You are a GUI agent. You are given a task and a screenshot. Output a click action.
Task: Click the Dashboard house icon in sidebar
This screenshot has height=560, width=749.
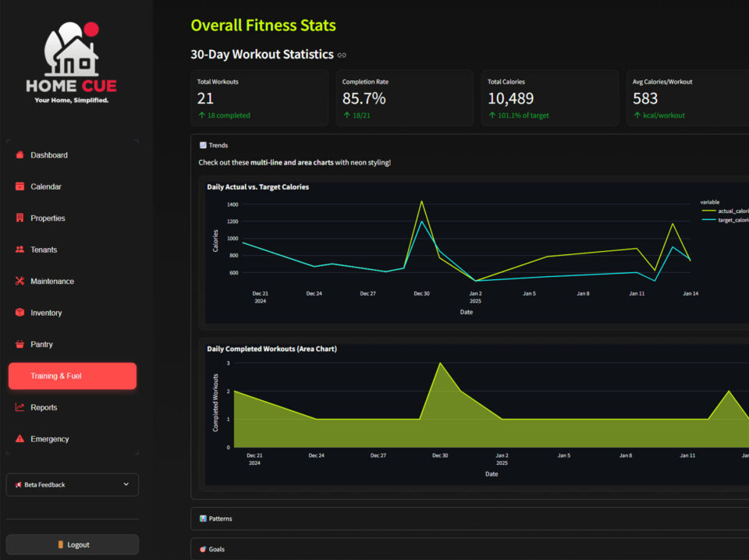coord(20,155)
